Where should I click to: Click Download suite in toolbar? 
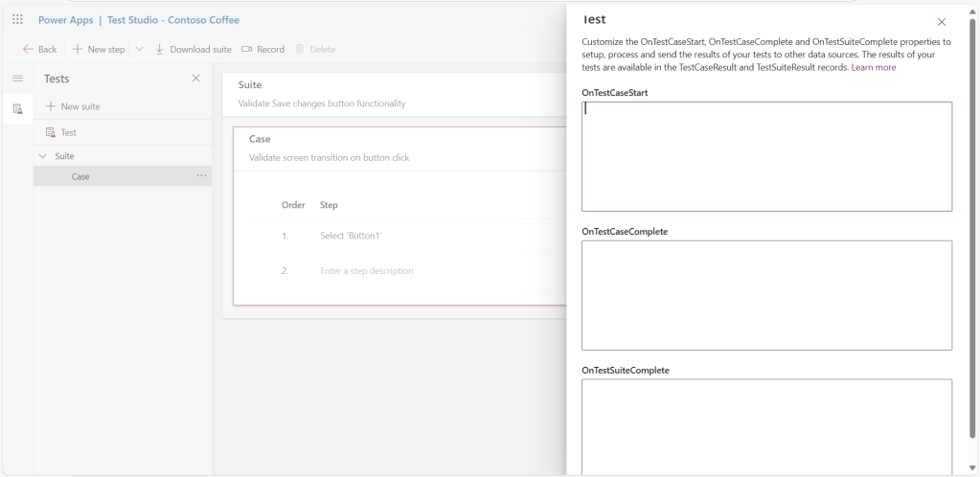(194, 49)
